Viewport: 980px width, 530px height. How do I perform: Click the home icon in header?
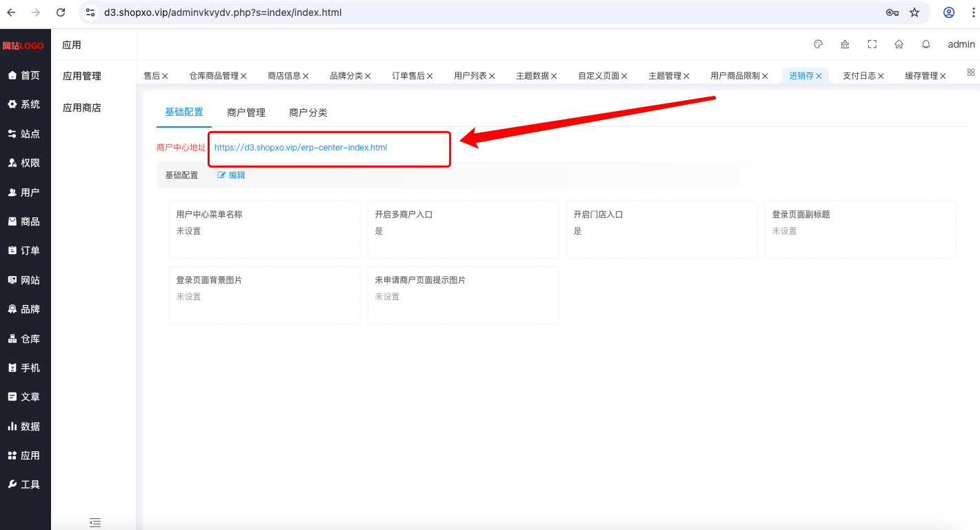click(x=899, y=44)
